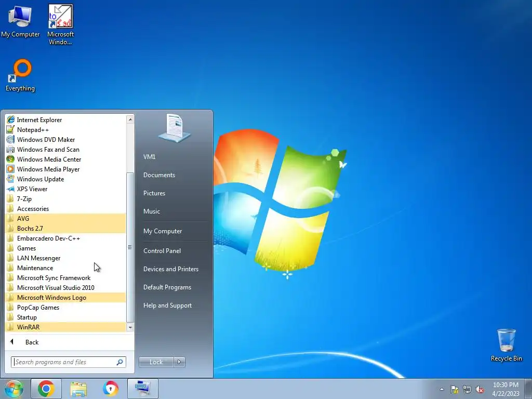This screenshot has width=532, height=399.
Task: Open Windows DVD Maker
Action: (65, 139)
